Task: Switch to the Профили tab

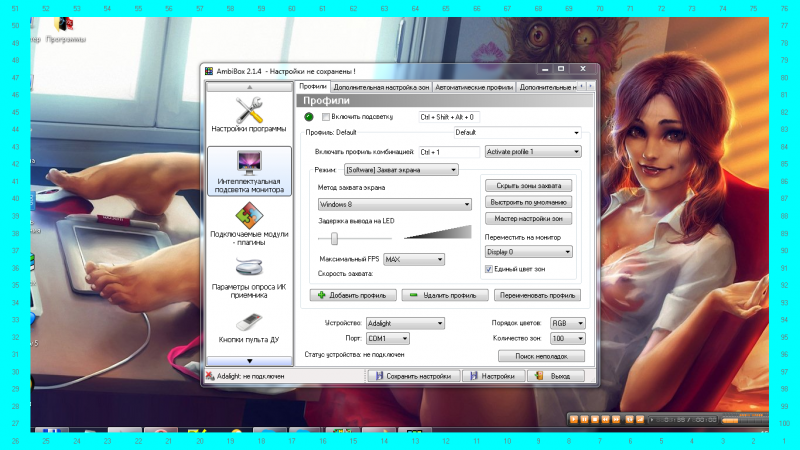Action: (x=313, y=87)
